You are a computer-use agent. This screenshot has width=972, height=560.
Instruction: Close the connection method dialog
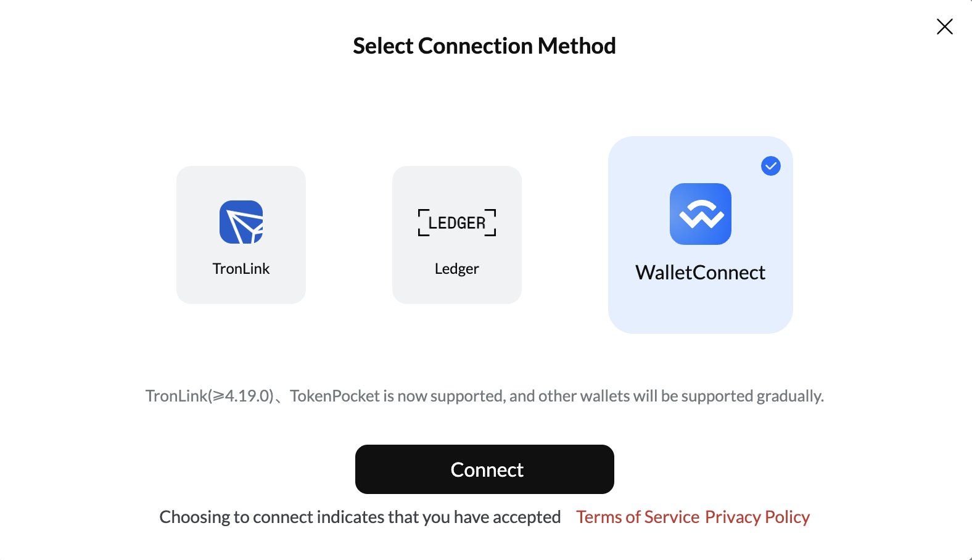pos(944,27)
